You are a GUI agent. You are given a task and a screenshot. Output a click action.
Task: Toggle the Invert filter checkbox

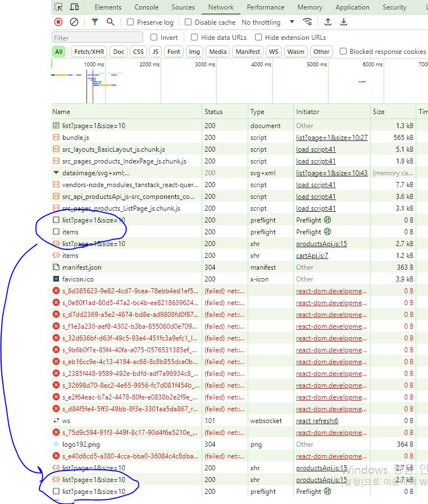click(154, 37)
